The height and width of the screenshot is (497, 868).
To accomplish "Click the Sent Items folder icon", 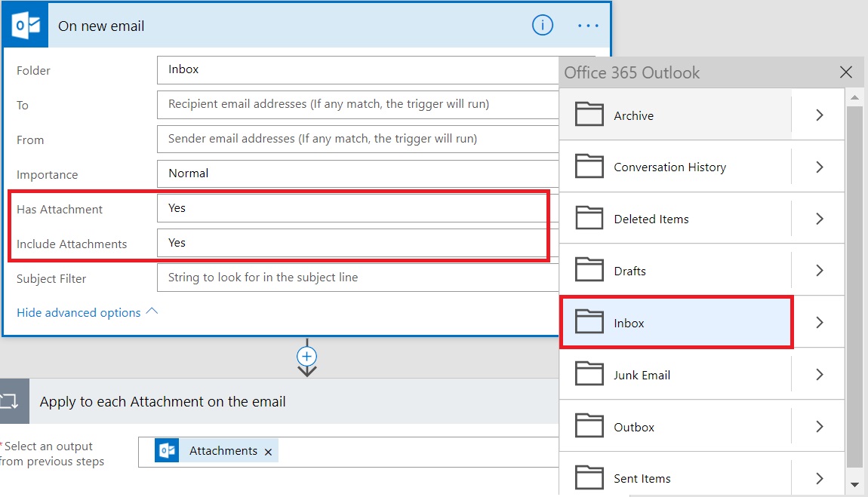I will pyautogui.click(x=589, y=477).
